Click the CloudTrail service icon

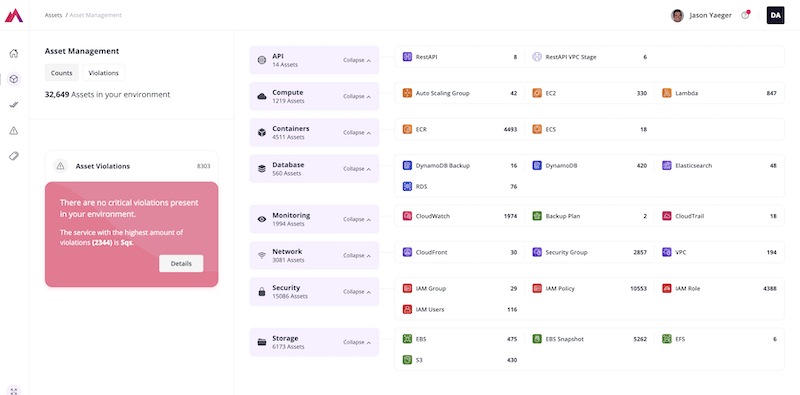click(x=667, y=216)
